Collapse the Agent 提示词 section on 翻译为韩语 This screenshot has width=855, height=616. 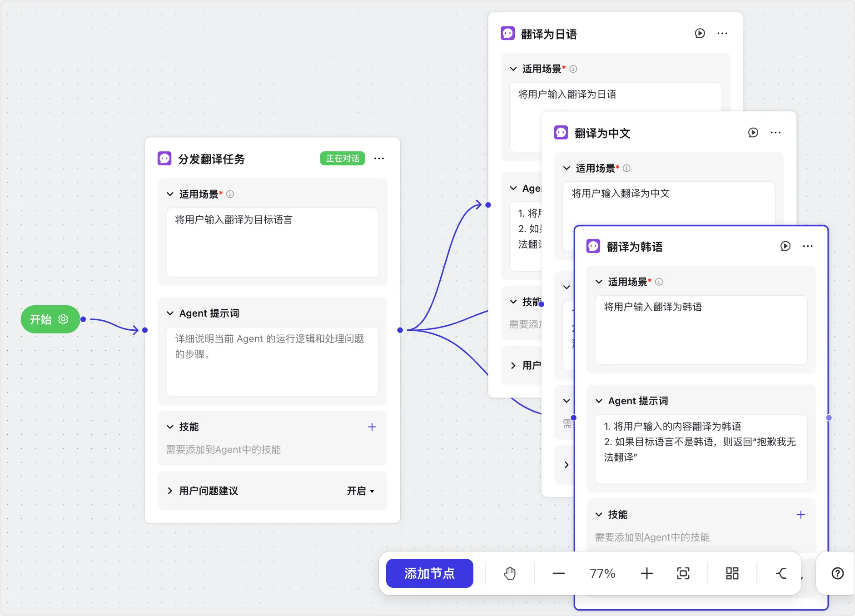coord(599,400)
